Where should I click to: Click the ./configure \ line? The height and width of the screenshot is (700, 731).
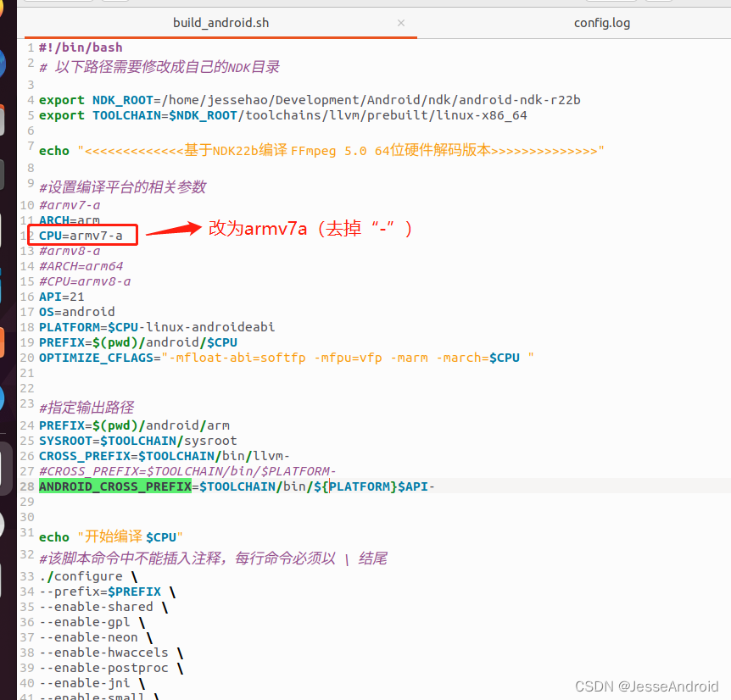coord(88,577)
